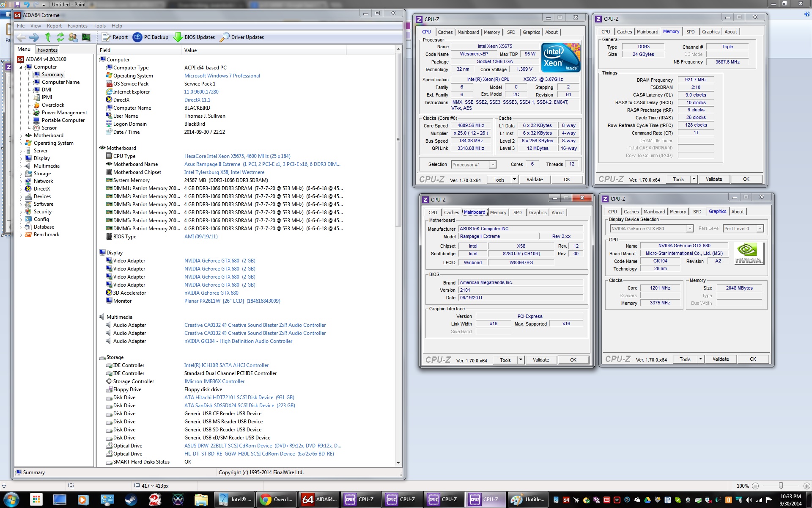This screenshot has width=812, height=508.
Task: Click the AIDA64 forward arrow icon
Action: tap(34, 37)
